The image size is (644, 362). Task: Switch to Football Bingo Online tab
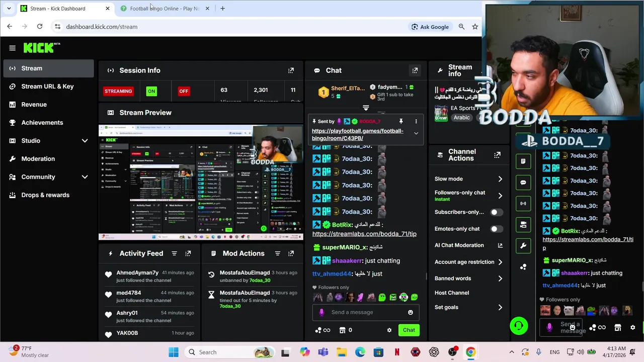165,9
